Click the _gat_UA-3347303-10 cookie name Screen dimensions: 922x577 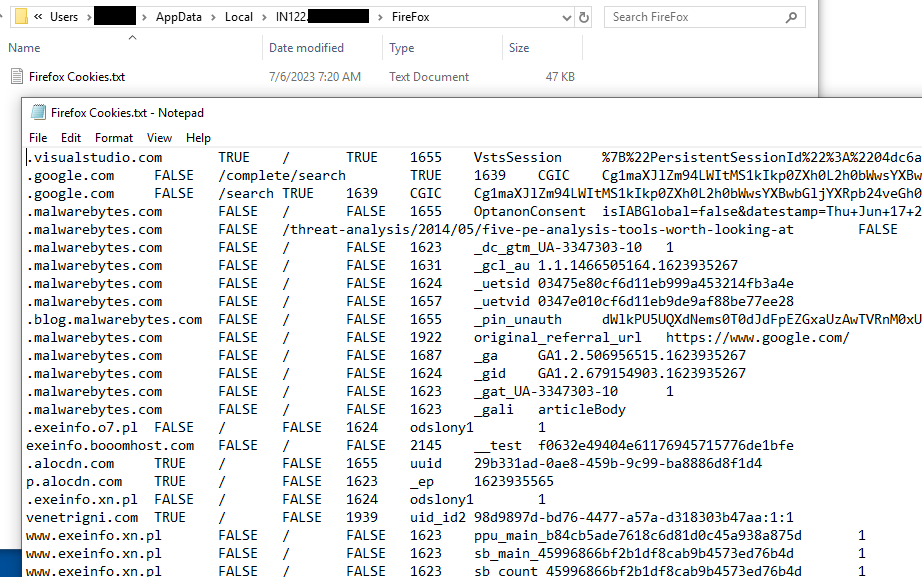(x=546, y=392)
